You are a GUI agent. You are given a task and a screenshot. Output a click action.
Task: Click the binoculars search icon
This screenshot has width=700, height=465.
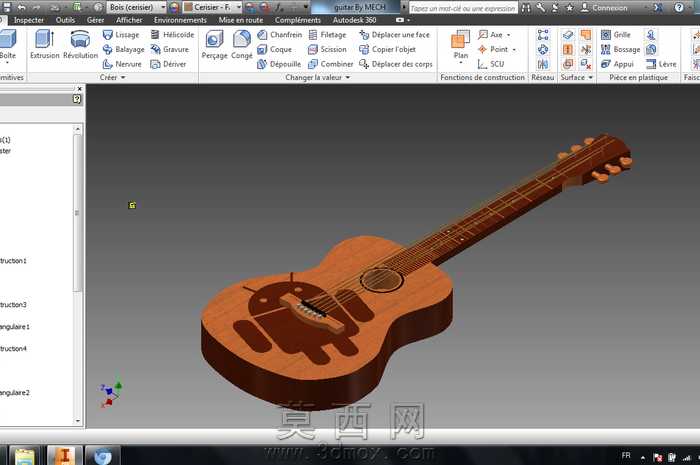pyautogui.click(x=526, y=8)
